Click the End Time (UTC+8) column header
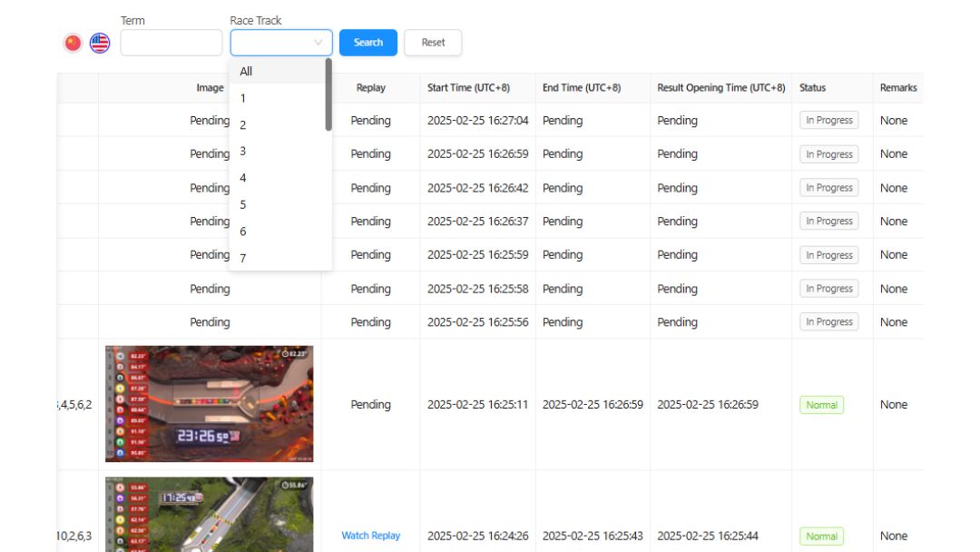Screen dimensions: 980x552 [582, 88]
